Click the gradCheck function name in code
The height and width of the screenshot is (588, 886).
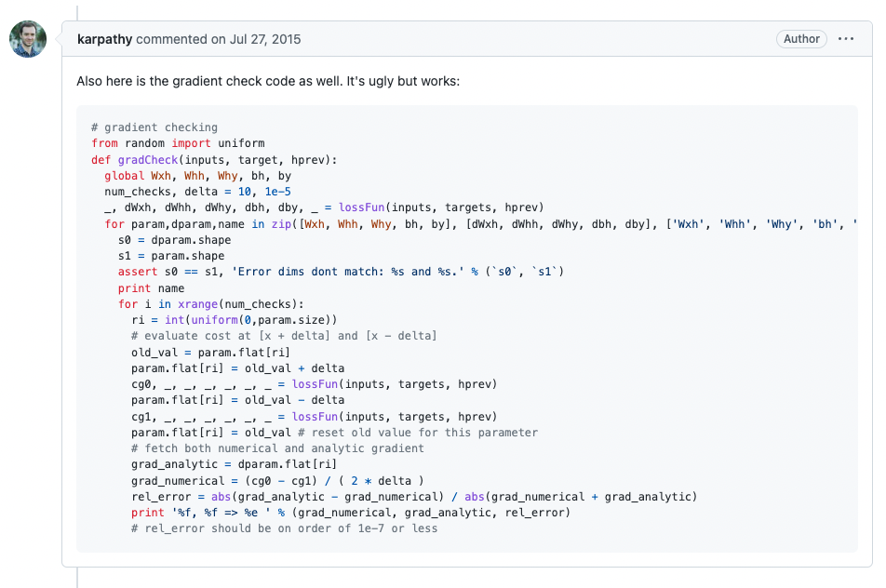(x=148, y=160)
